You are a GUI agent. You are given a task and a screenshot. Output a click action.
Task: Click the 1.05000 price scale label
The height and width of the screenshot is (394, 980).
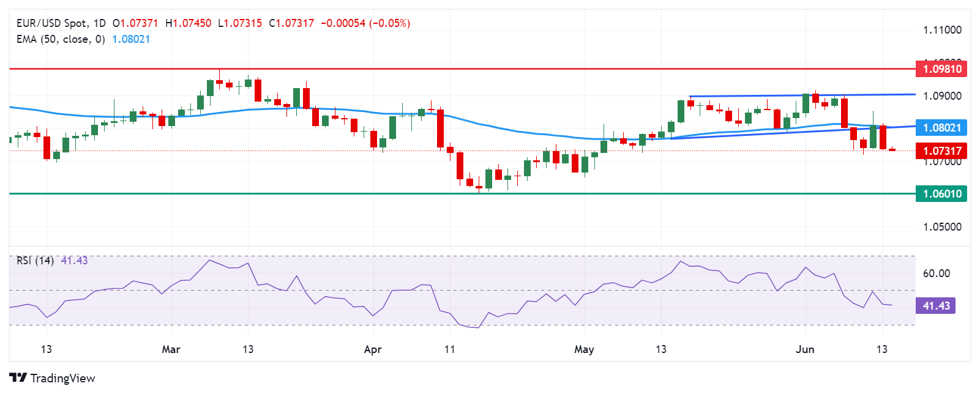click(x=942, y=227)
